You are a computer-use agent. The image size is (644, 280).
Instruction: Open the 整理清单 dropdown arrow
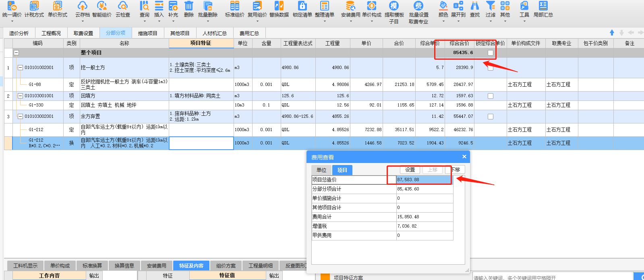point(325,21)
